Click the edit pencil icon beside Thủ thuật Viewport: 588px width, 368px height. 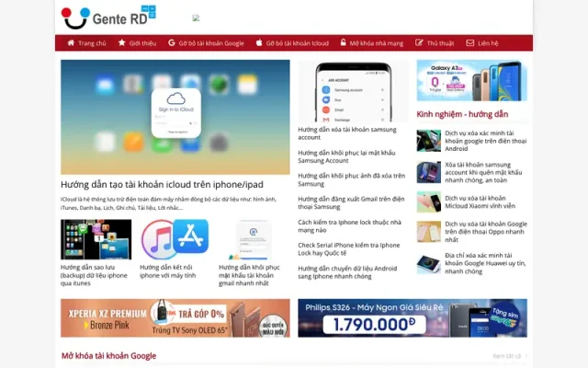[x=419, y=43]
